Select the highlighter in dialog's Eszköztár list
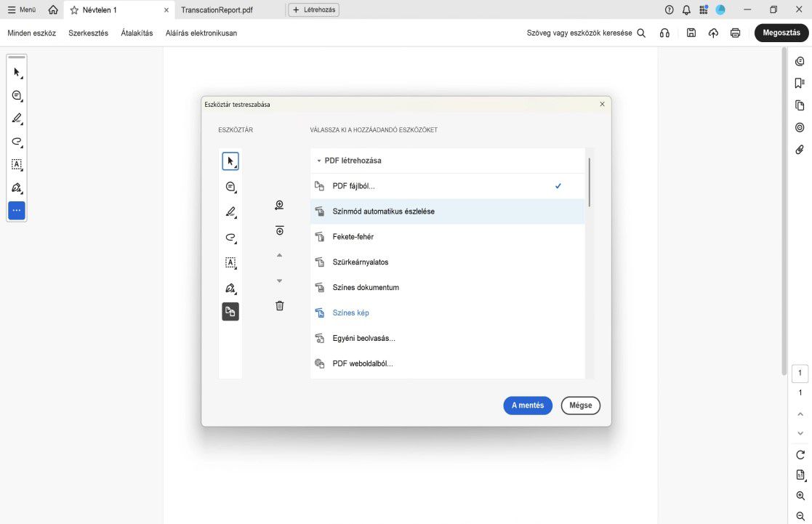 pos(230,211)
